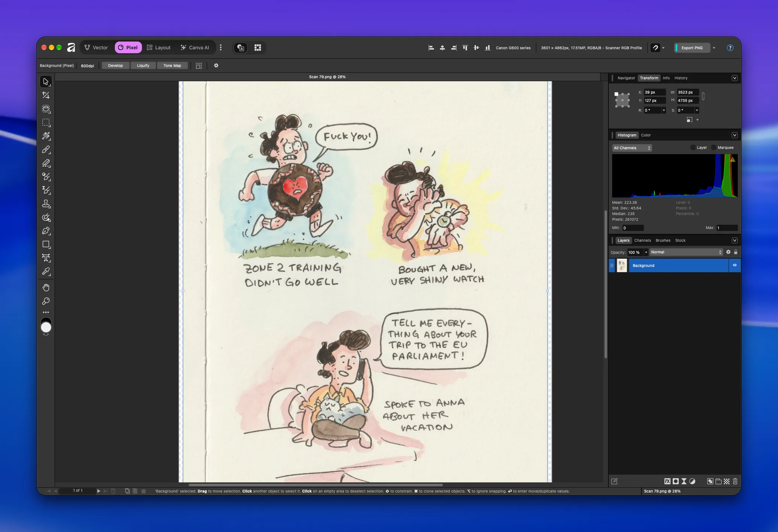
Task: Select the Paint Brush tool
Action: coord(46,150)
